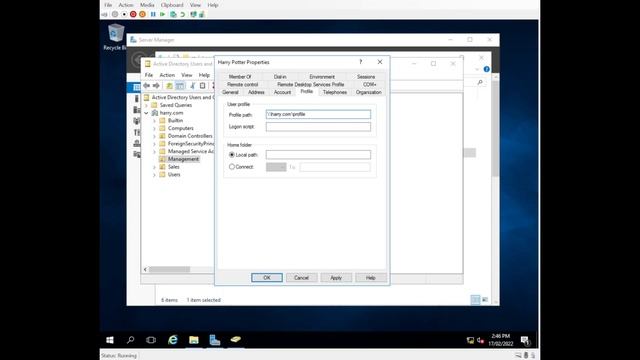Switch to the Account tab

[282, 92]
